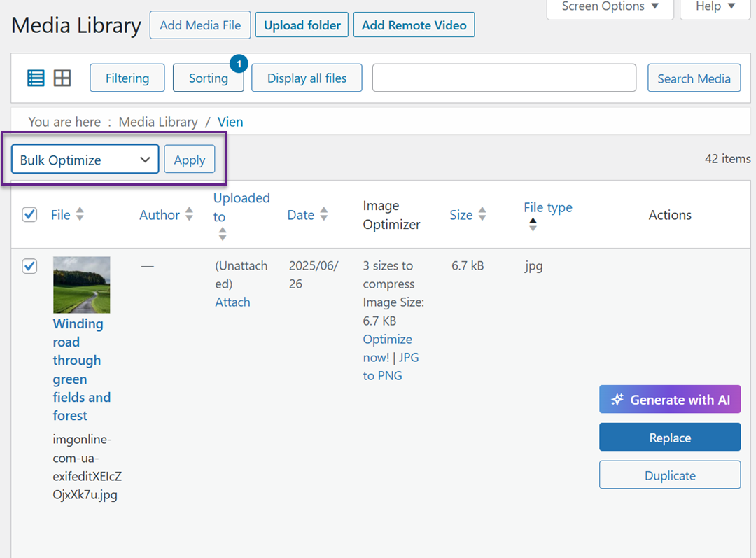
Task: Click the Author column sort arrows
Action: (189, 215)
